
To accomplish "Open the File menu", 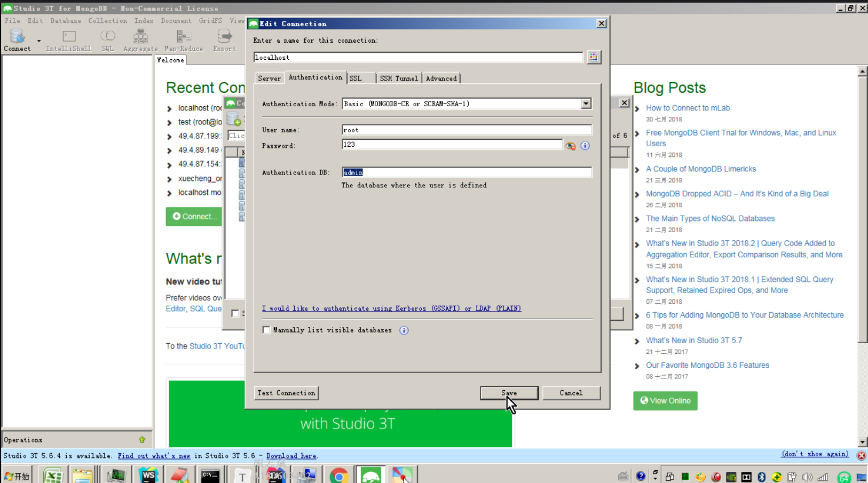I will pos(12,21).
